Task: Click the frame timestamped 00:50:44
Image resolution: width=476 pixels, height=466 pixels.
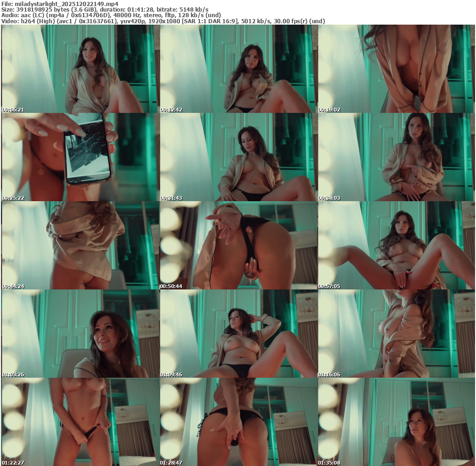Action: (238, 245)
